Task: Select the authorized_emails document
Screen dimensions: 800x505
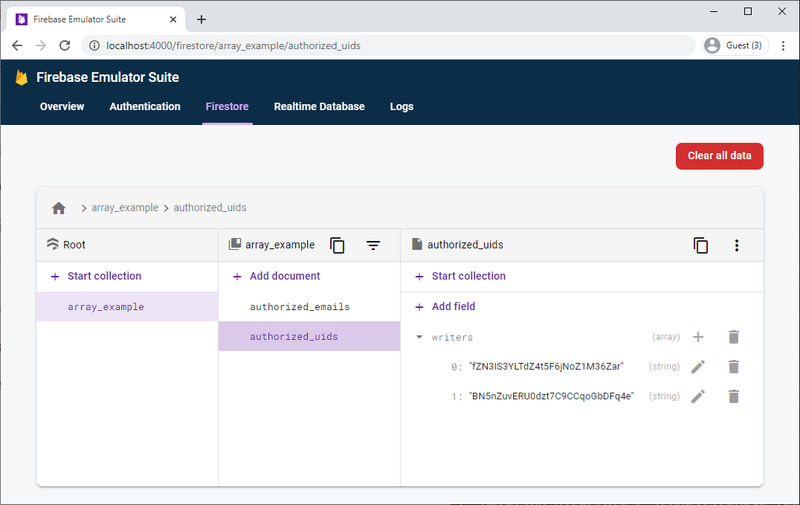Action: pyautogui.click(x=299, y=307)
